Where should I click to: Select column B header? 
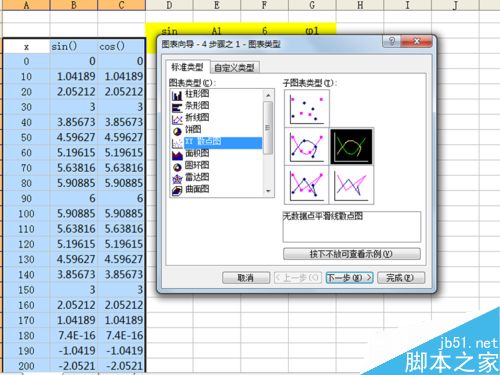tap(74, 5)
